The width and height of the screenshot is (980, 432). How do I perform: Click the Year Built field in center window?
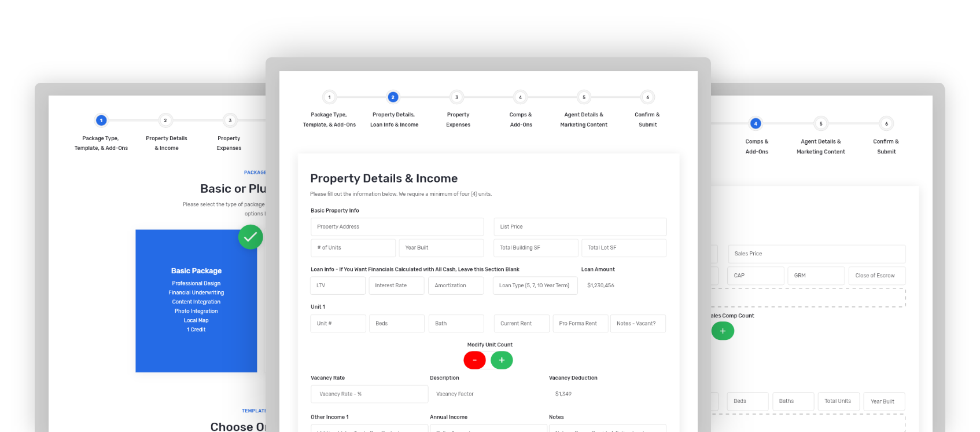click(x=441, y=248)
